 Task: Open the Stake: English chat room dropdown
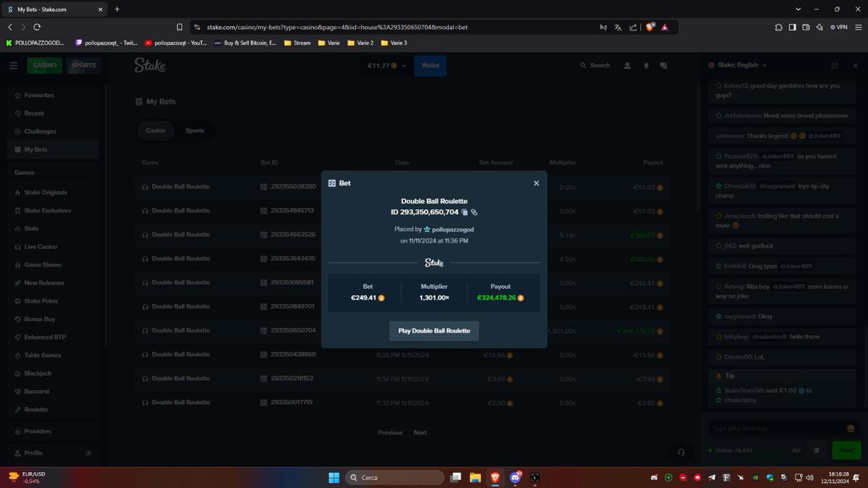pyautogui.click(x=737, y=65)
